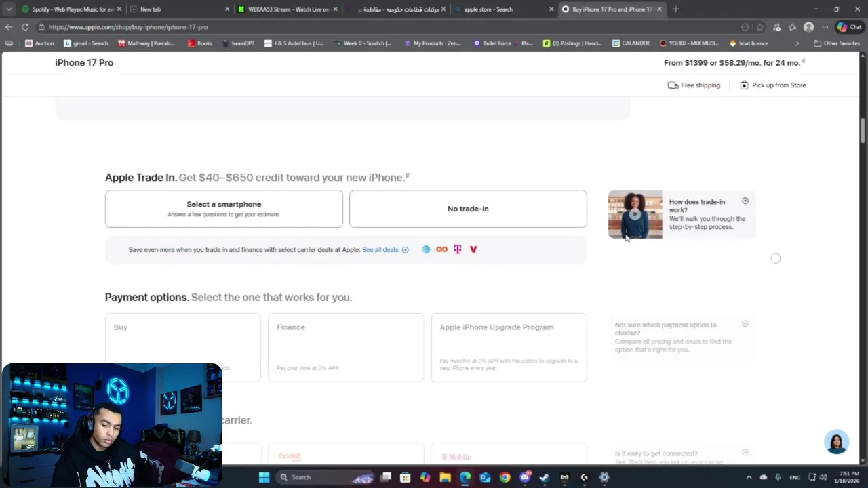Select the Finance payment option

[346, 348]
